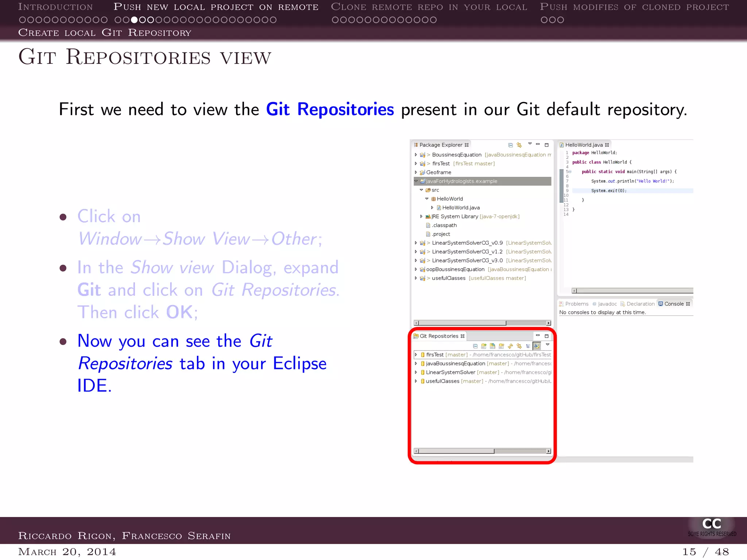Collapse the JavaForHydrologists.example project

[416, 181]
